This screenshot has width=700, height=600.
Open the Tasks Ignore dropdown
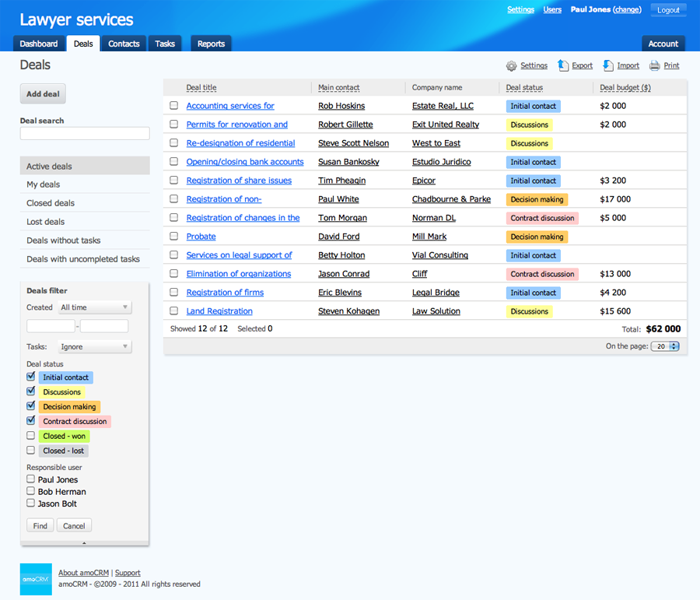point(95,347)
